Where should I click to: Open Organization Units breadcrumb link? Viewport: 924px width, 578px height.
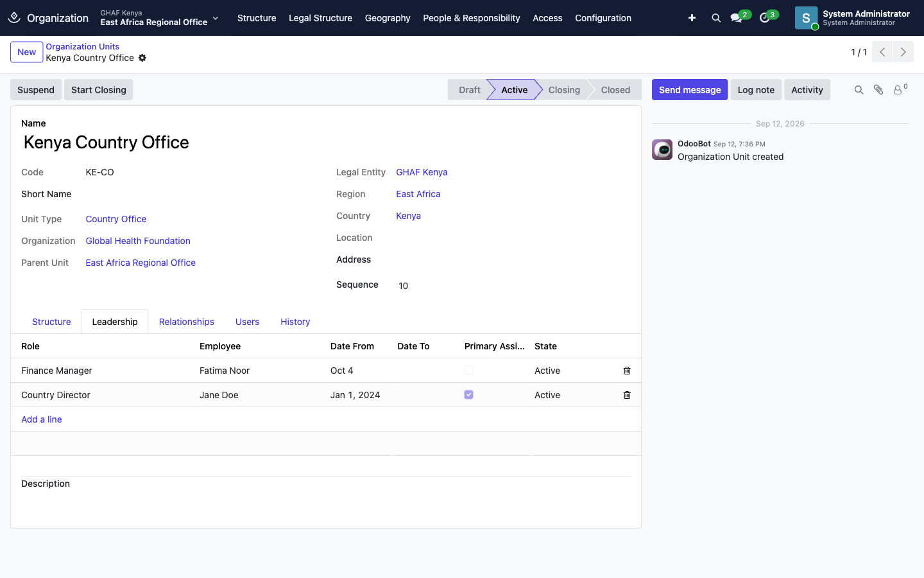pos(82,46)
